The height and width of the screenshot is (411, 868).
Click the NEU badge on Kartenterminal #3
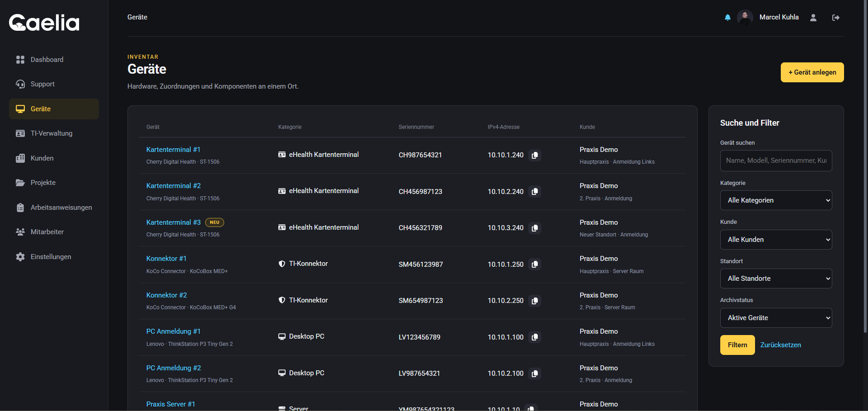pos(215,222)
